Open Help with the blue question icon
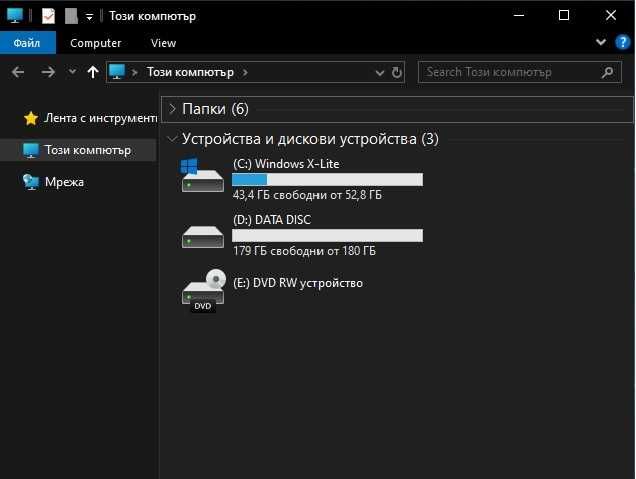The image size is (636, 479). 622,42
